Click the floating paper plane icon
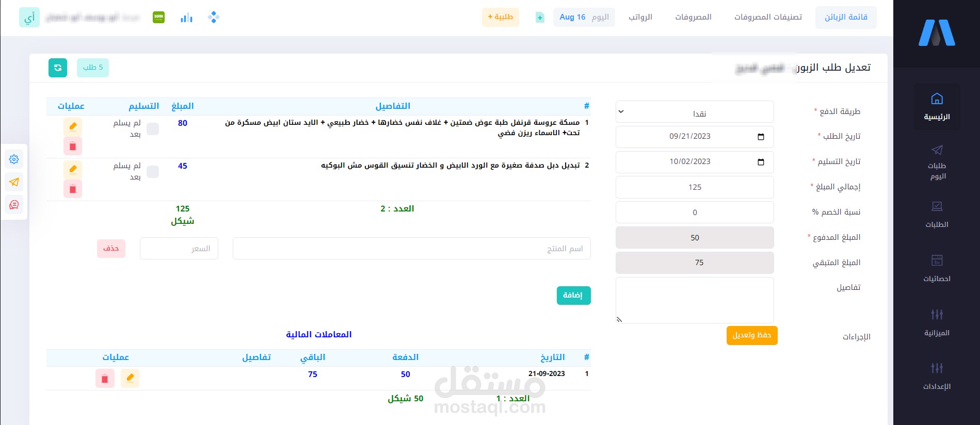 [x=14, y=182]
